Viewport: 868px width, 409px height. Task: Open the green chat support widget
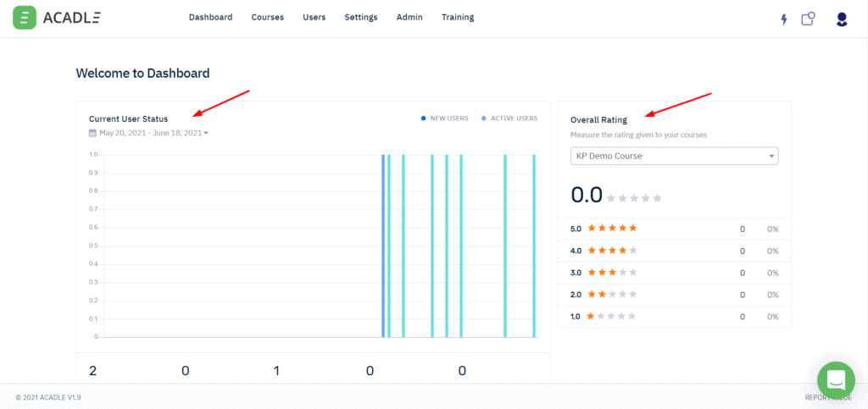point(836,379)
